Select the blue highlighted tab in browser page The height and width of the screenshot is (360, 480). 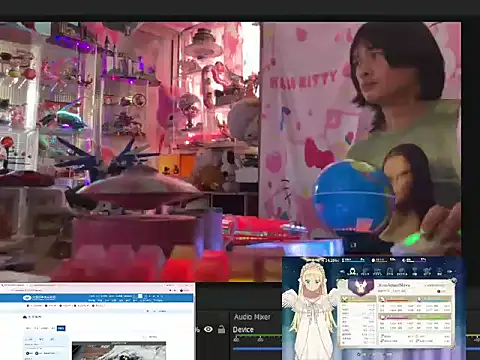61,328
